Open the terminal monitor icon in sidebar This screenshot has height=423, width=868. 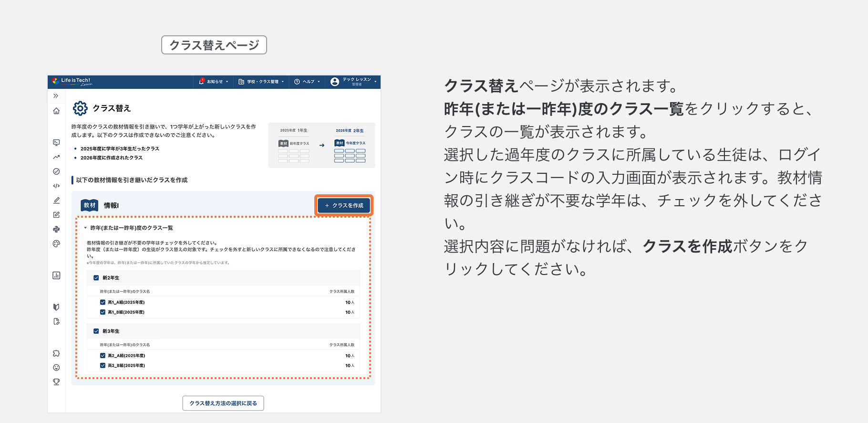(x=56, y=142)
